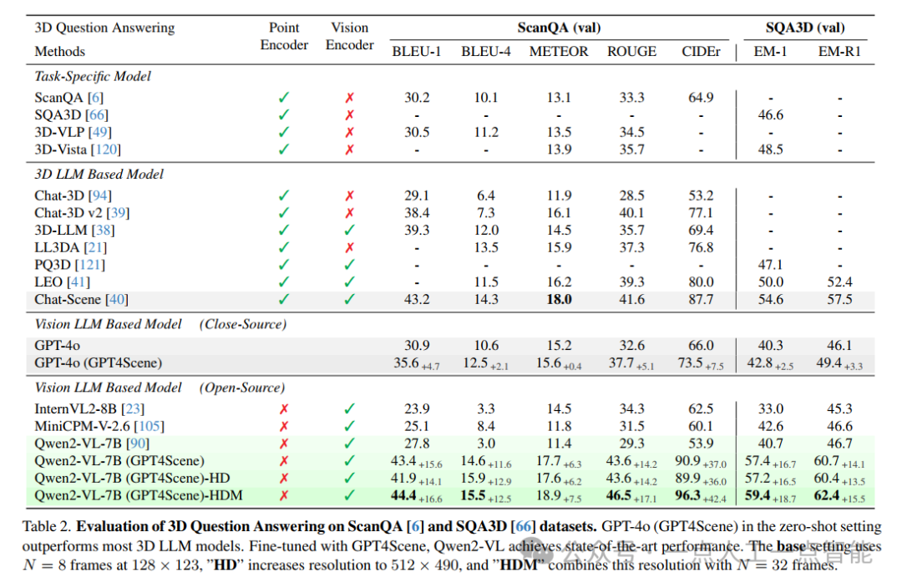The image size is (902, 588).
Task: Select the 'GPT-4o (GPT4Scene)' row name
Action: click(x=99, y=362)
